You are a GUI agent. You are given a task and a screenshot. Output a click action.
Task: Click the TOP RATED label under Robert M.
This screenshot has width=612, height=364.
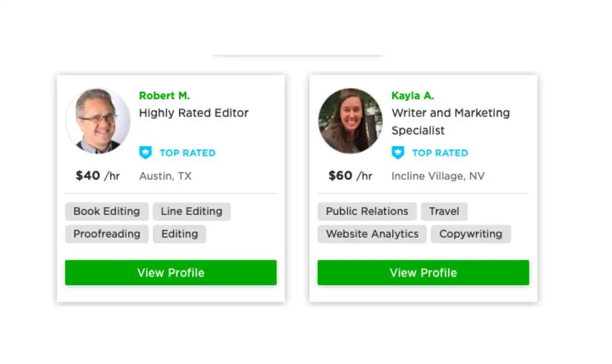tap(187, 153)
